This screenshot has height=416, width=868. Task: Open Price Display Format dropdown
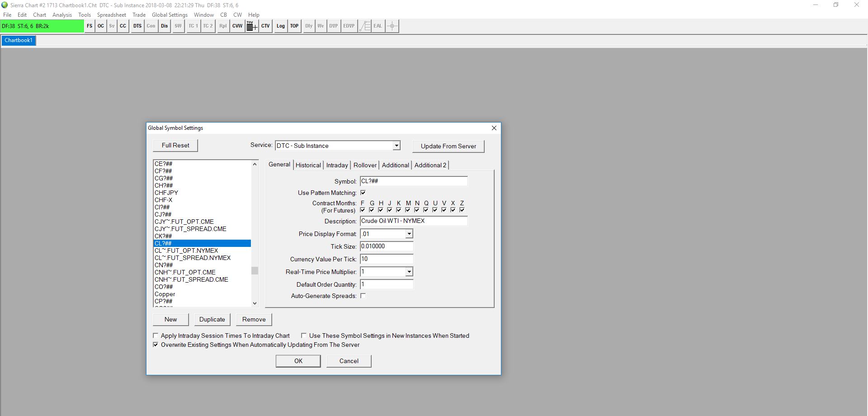(x=409, y=234)
